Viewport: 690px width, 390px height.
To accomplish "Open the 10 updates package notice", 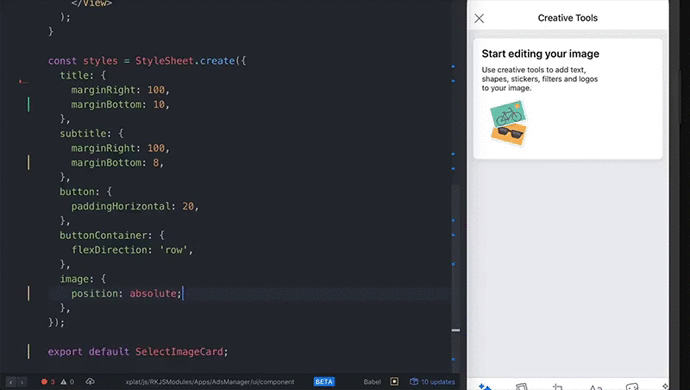I will coord(432,382).
